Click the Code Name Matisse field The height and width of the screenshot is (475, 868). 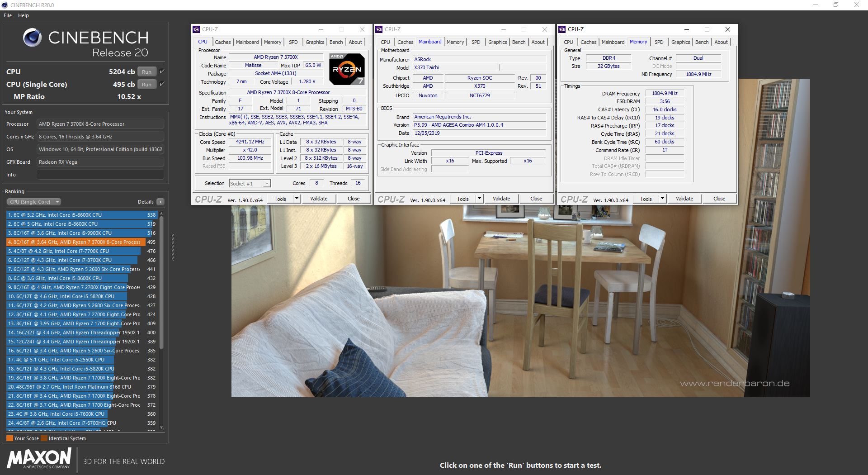pos(253,65)
